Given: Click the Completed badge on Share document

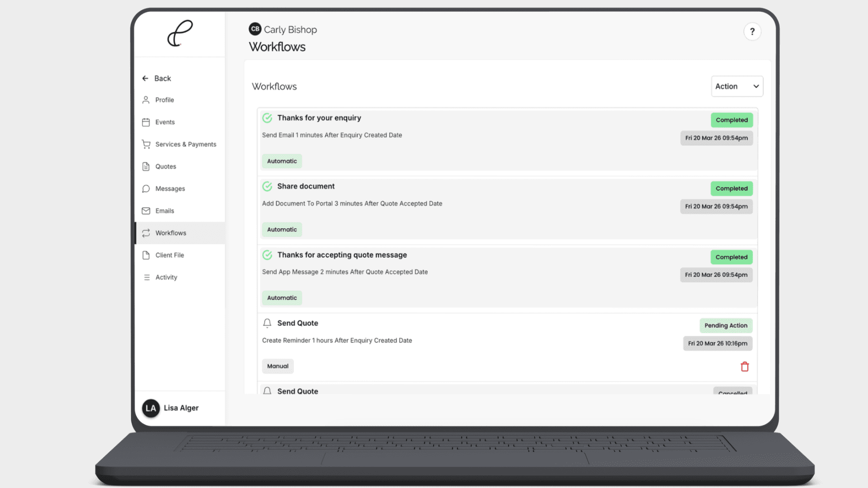Looking at the screenshot, I should tap(731, 188).
